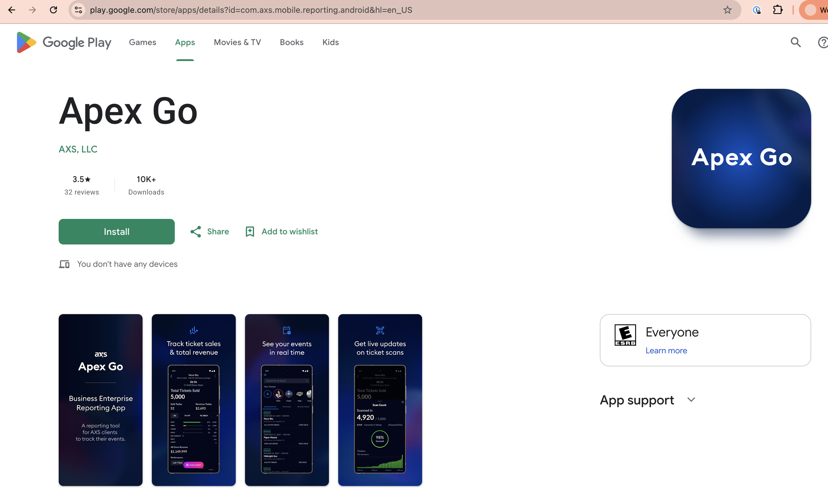Open the Get live updates screenshot
The height and width of the screenshot is (504, 828).
380,400
